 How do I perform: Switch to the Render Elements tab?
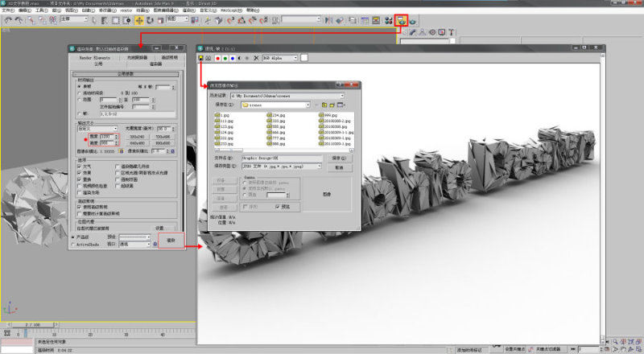[x=94, y=58]
